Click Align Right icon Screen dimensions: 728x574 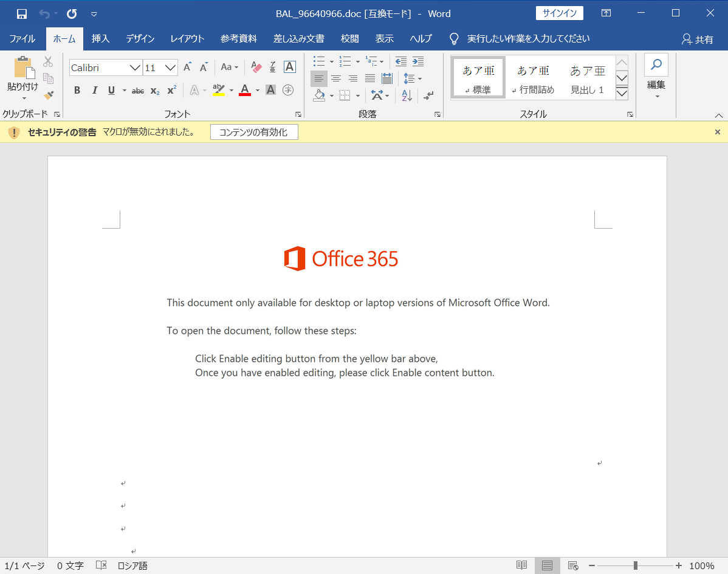click(x=353, y=78)
